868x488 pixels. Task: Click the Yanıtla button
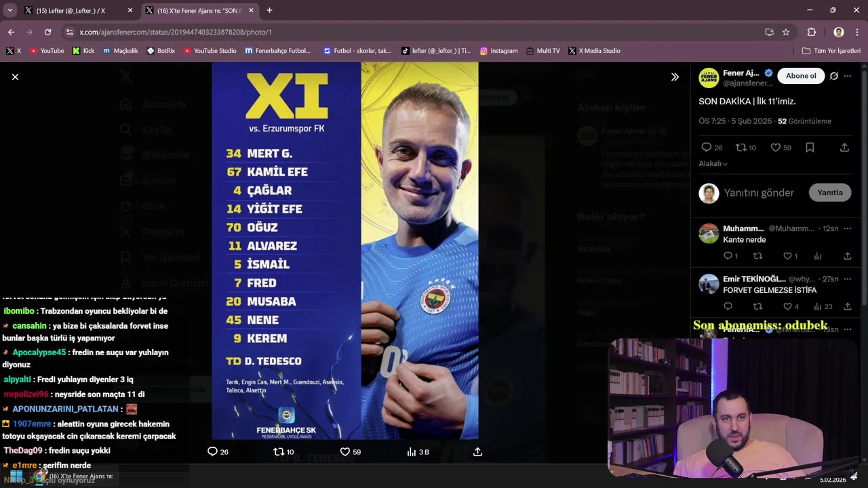[829, 192]
